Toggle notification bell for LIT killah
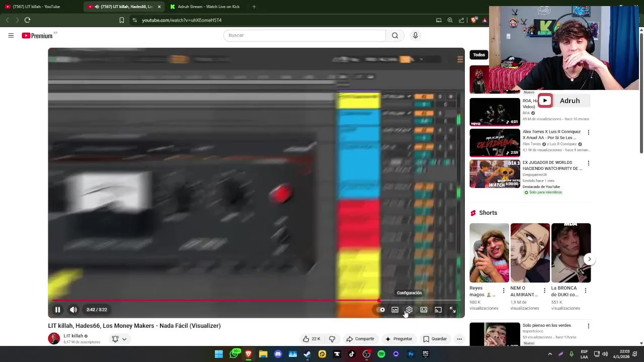This screenshot has height=362, width=644. pyautogui.click(x=115, y=339)
